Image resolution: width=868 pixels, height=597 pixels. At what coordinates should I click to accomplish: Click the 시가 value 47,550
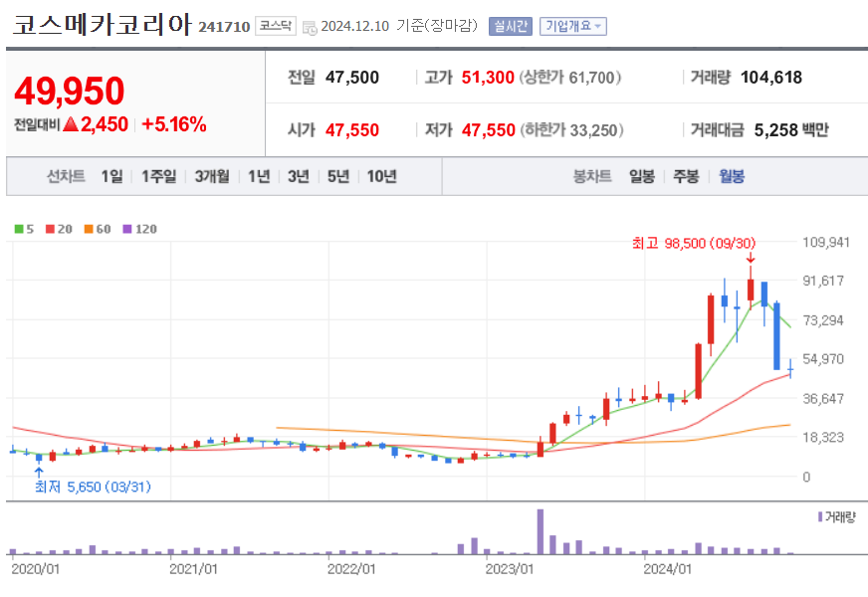click(352, 130)
